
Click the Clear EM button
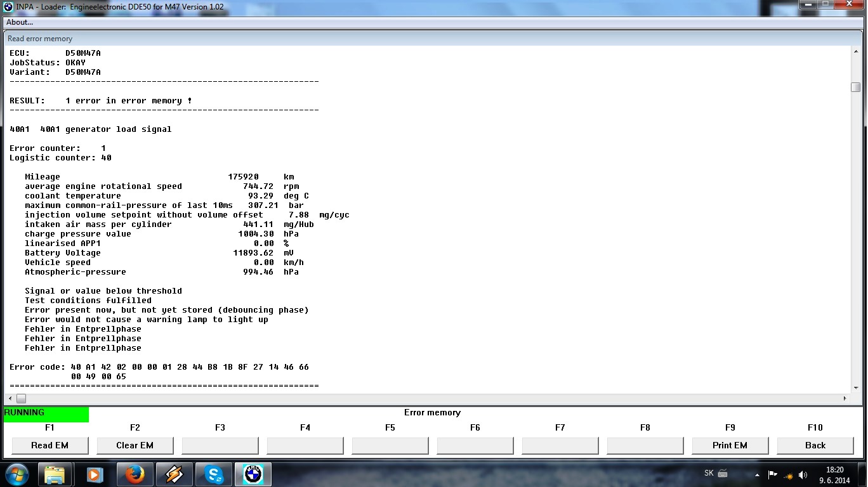[135, 445]
